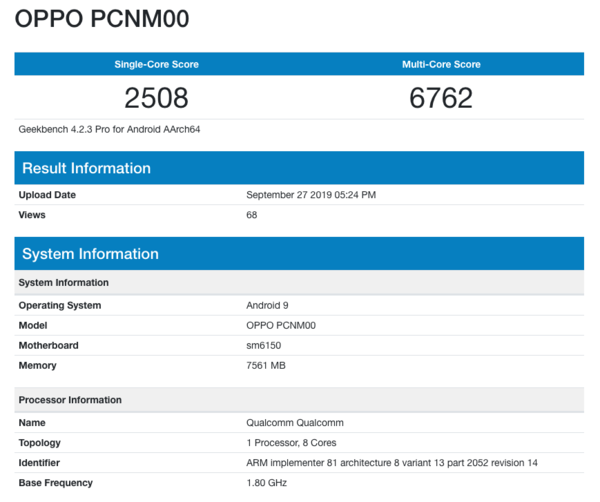Viewport: 600px width, 502px height.
Task: Click the Result Information section header
Action: click(x=86, y=168)
